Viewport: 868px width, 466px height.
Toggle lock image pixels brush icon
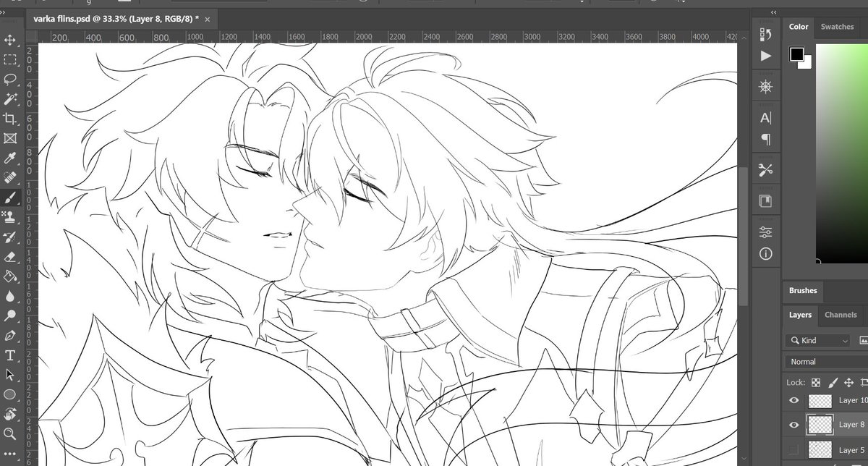(833, 382)
